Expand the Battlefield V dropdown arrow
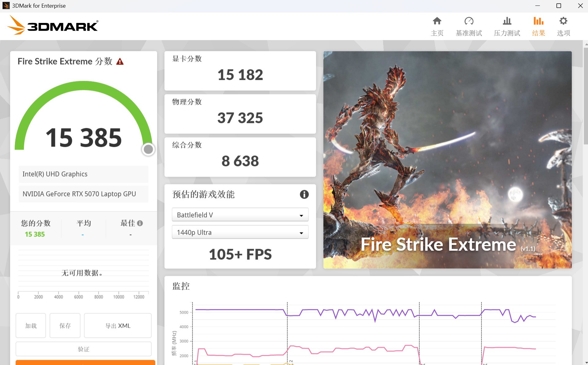The height and width of the screenshot is (365, 588). tap(302, 214)
